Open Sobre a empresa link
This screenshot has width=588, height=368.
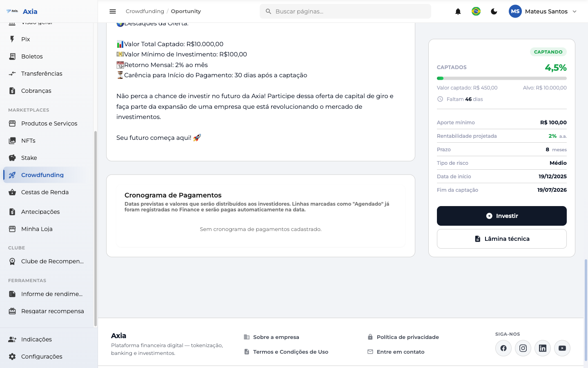[276, 337]
